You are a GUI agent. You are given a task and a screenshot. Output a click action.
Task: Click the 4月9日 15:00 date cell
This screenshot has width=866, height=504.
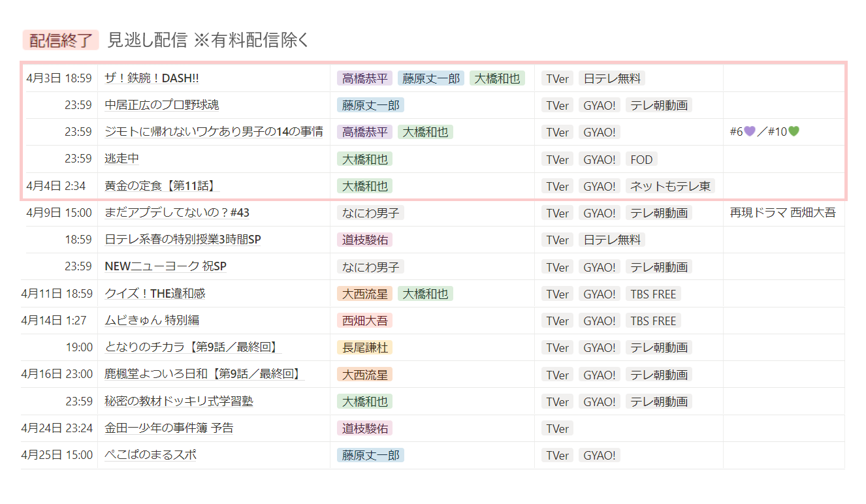[59, 213]
